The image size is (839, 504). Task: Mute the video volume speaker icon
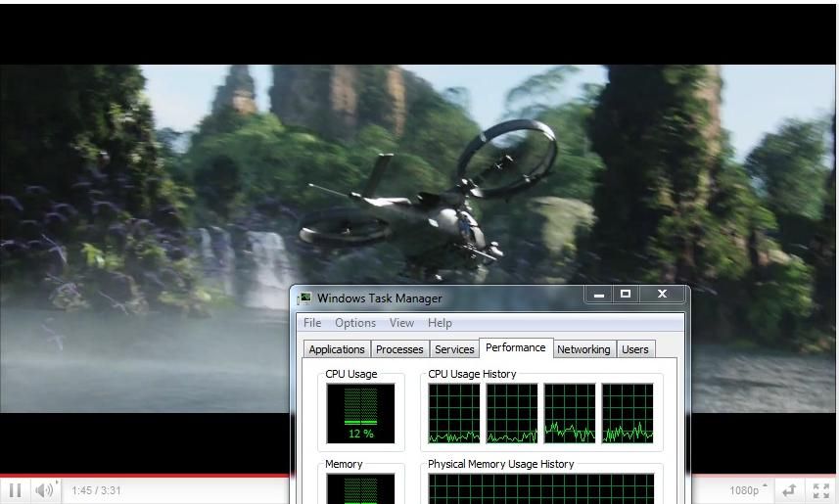[x=43, y=490]
